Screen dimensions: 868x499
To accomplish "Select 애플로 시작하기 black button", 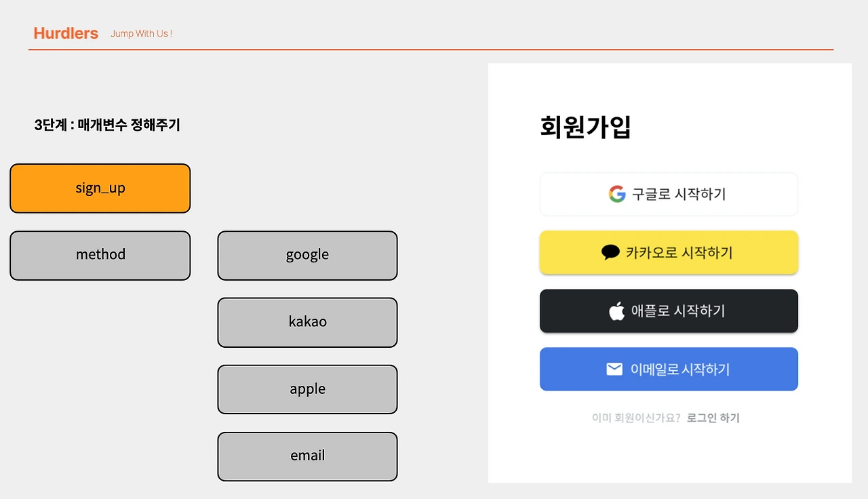I will click(x=669, y=311).
